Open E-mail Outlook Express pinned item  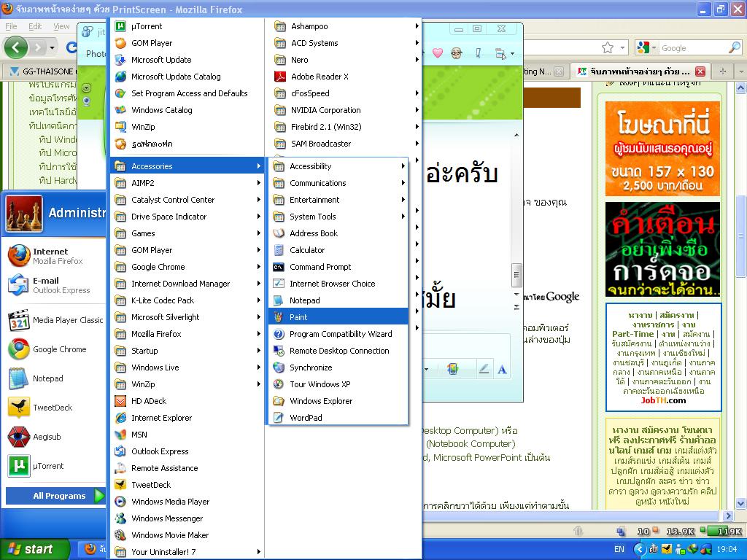(x=55, y=285)
